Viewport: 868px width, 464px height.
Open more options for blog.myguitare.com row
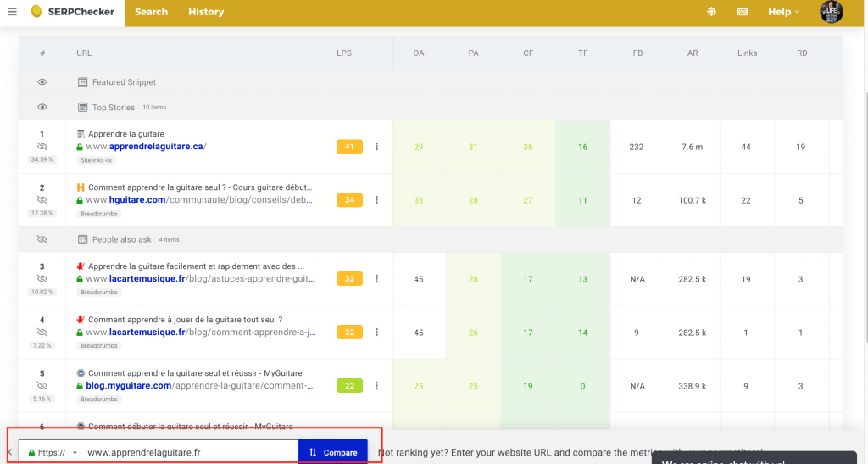pyautogui.click(x=376, y=385)
